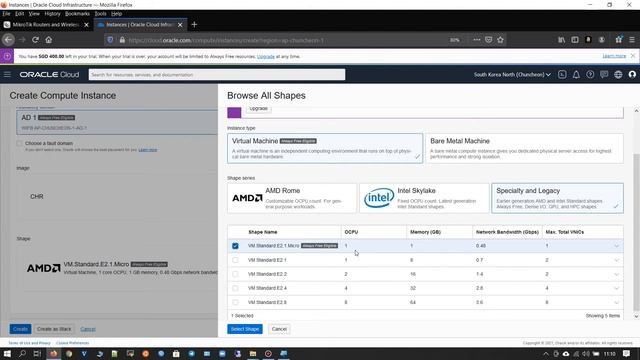Open the Edit menu
Viewport: 640px width, 360px height.
(x=19, y=13)
